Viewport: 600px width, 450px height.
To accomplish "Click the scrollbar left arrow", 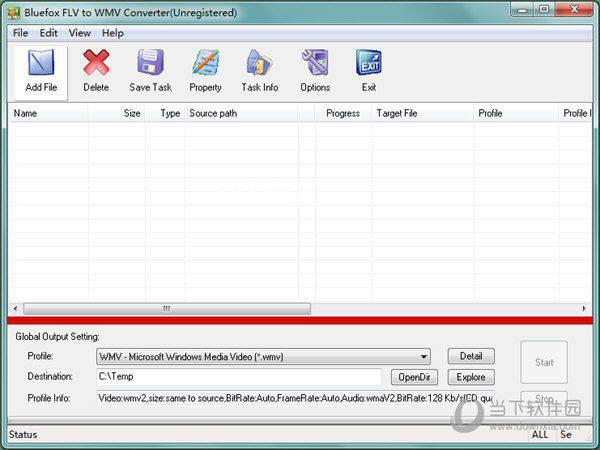I will 15,308.
